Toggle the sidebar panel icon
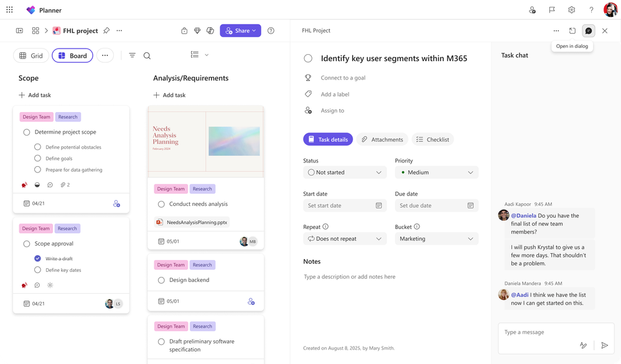 19,30
